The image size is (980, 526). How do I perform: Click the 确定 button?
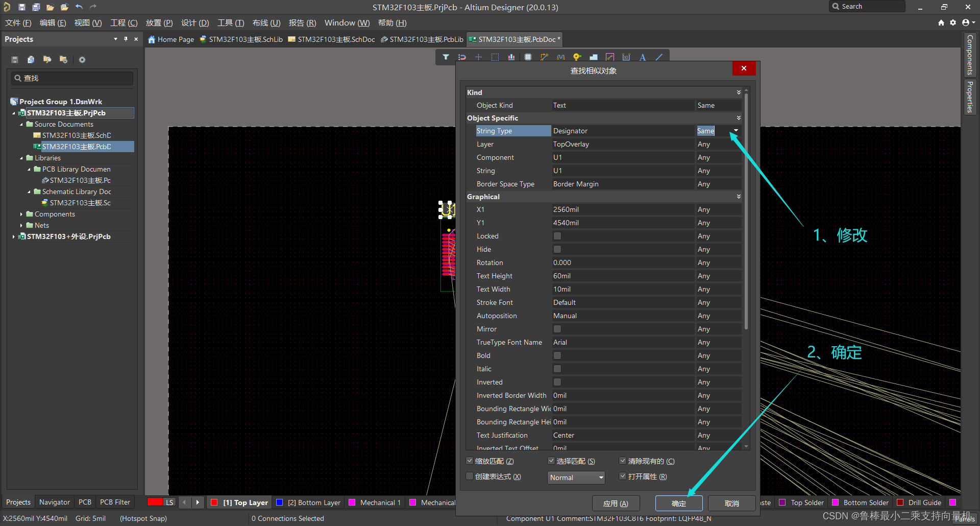[679, 504]
